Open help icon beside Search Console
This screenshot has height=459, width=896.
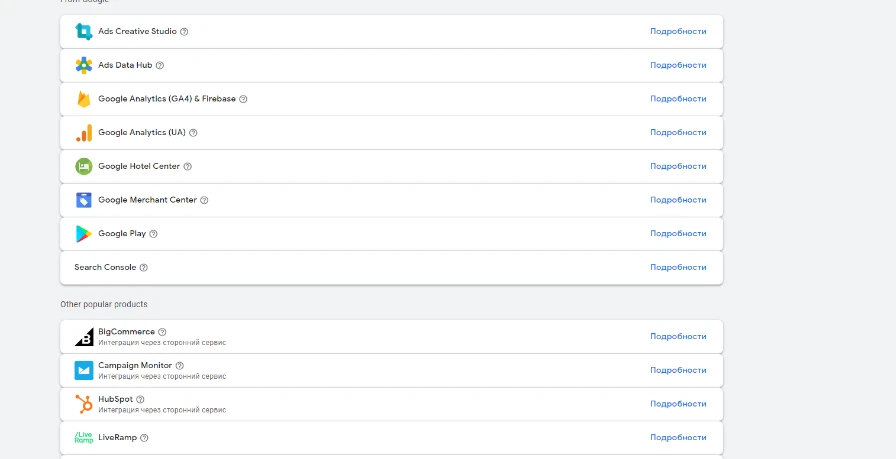tap(143, 268)
